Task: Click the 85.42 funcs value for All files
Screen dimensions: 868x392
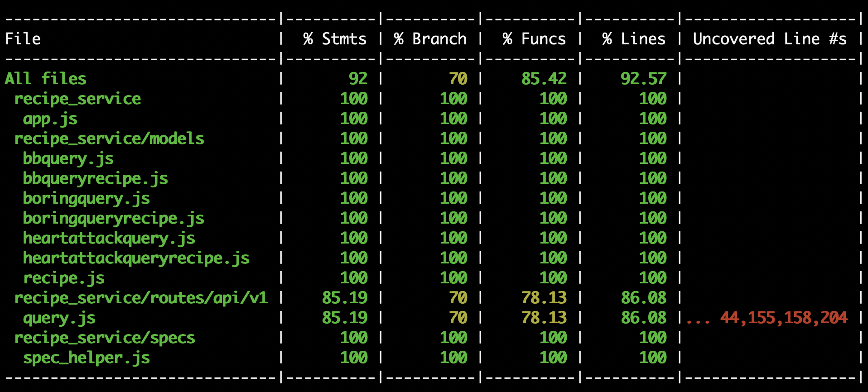Action: [544, 79]
